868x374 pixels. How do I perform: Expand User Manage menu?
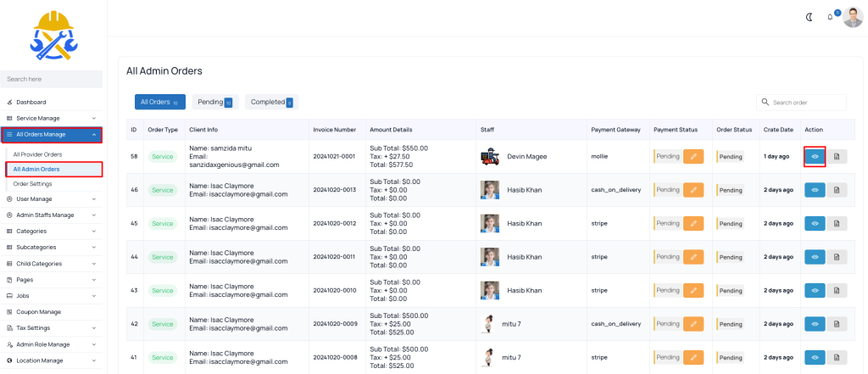(x=51, y=199)
